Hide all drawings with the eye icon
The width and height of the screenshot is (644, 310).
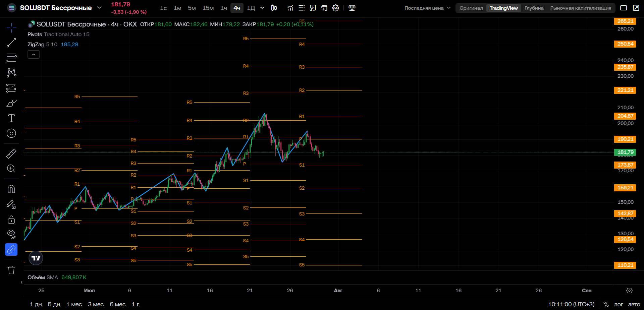(x=11, y=234)
